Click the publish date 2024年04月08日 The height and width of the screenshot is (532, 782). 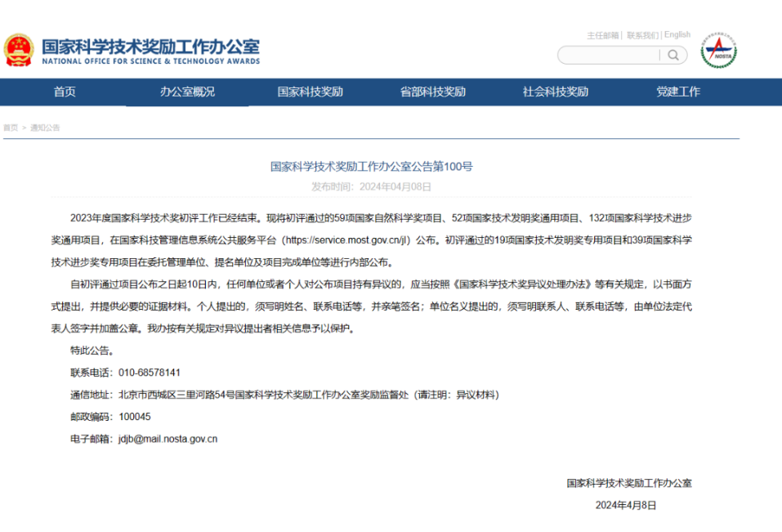coord(395,187)
